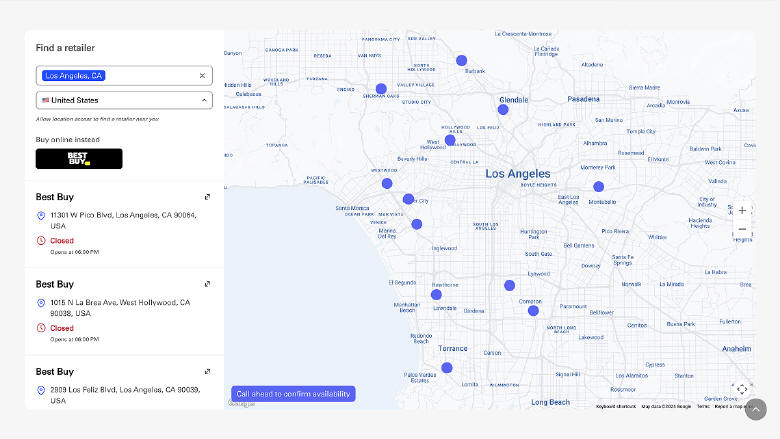Select the Compton store map marker
This screenshot has width=780, height=439.
coord(533,311)
